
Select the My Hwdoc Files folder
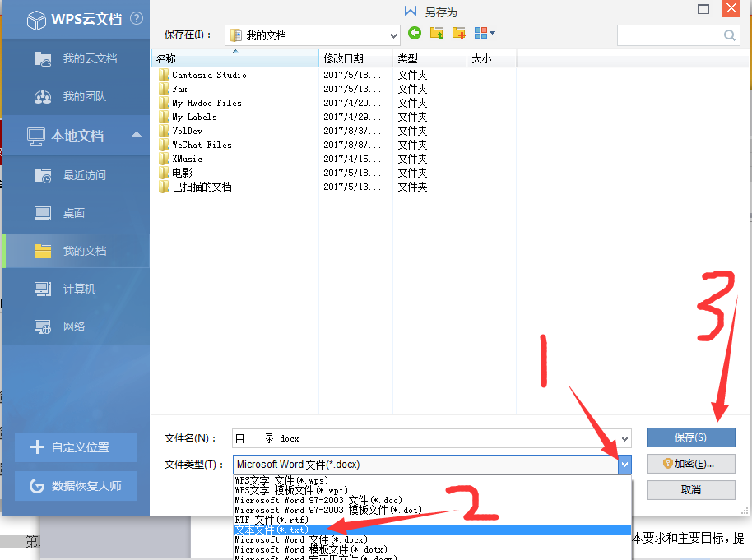tap(207, 103)
